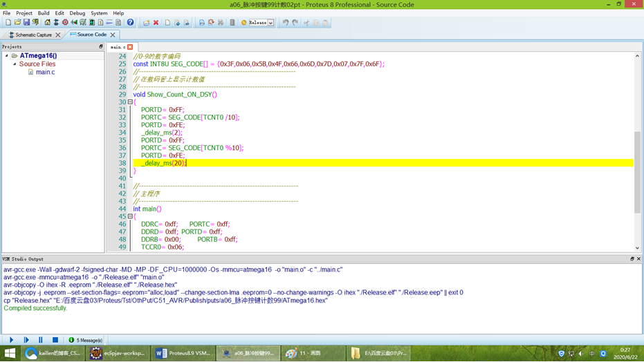Collapse the Source Files folder

15,64
